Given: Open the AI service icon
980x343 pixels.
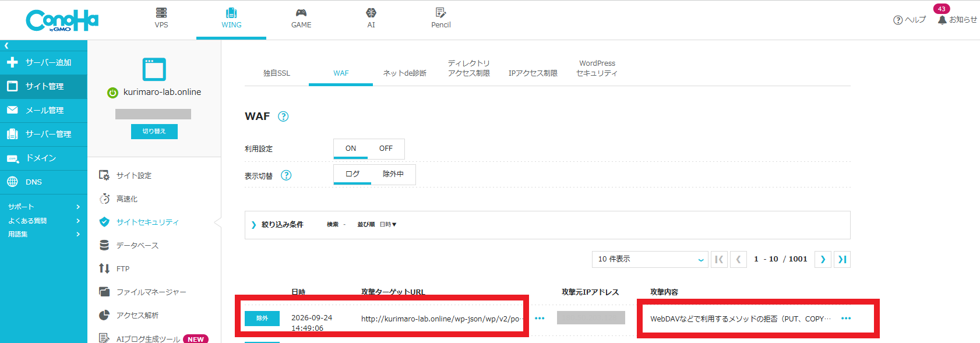Looking at the screenshot, I should coord(371,17).
